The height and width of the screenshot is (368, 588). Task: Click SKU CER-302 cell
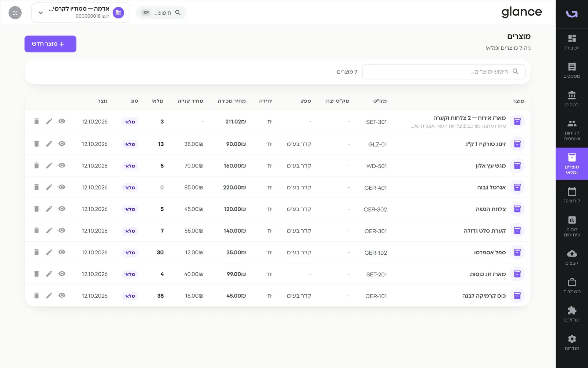click(375, 209)
